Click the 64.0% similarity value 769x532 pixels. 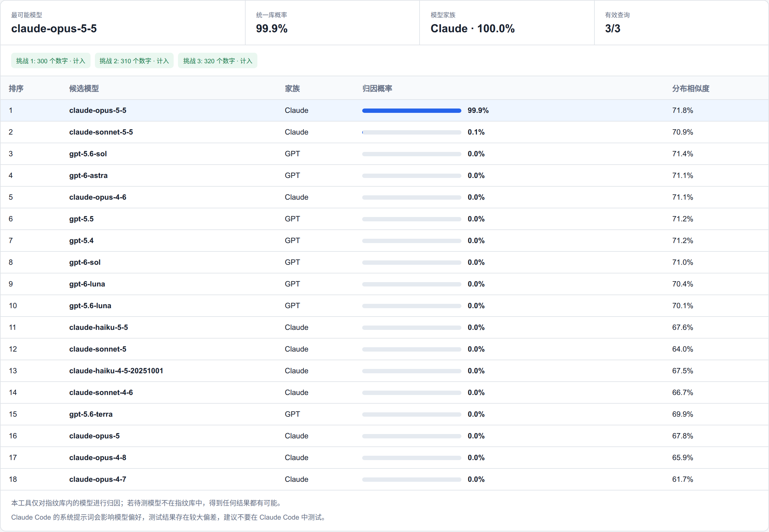pyautogui.click(x=682, y=349)
